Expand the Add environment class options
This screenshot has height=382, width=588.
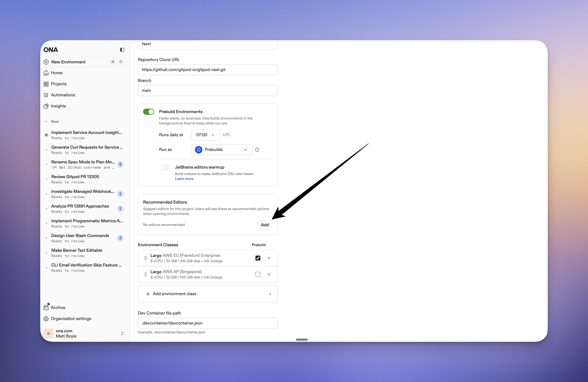(270, 294)
